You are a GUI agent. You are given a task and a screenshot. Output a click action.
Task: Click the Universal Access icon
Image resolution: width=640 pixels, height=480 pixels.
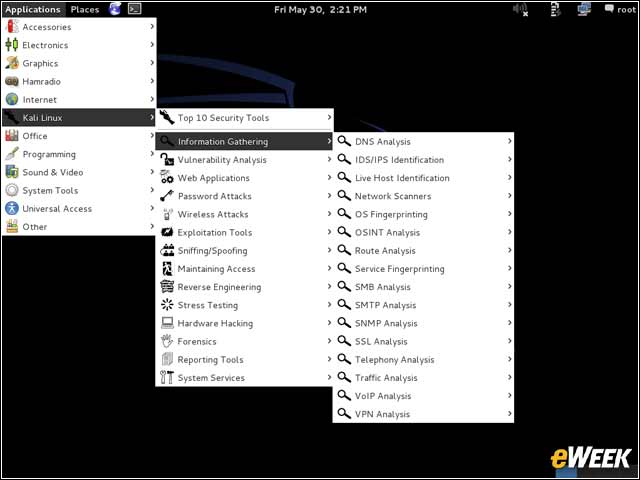coord(12,208)
